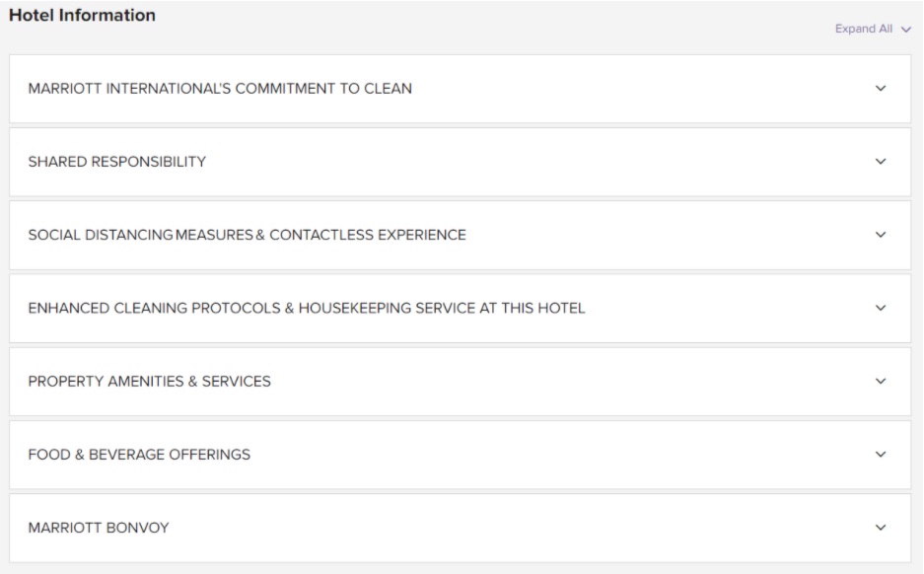Image resolution: width=924 pixels, height=574 pixels.
Task: Click the Shared Responsibility chevron arrow
Action: (x=881, y=162)
